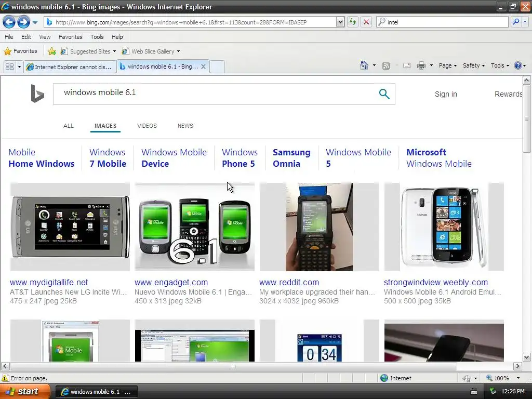Expand the command bar Tools menu
532x399 pixels.
coord(500,65)
